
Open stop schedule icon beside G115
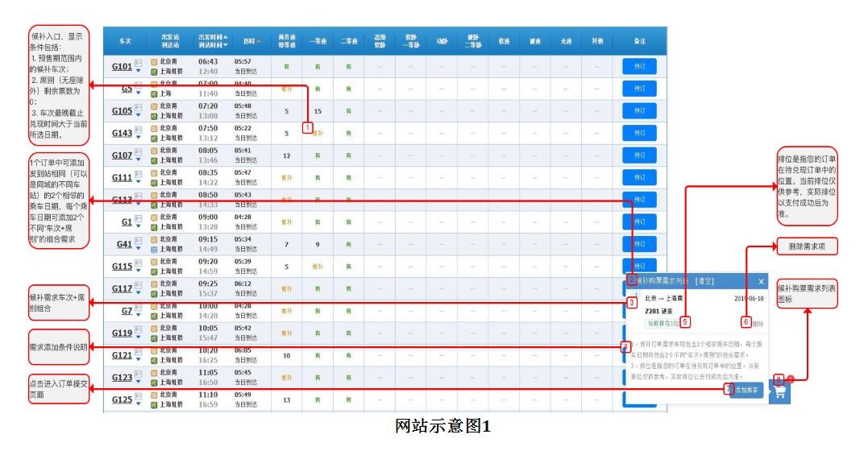[x=139, y=263]
